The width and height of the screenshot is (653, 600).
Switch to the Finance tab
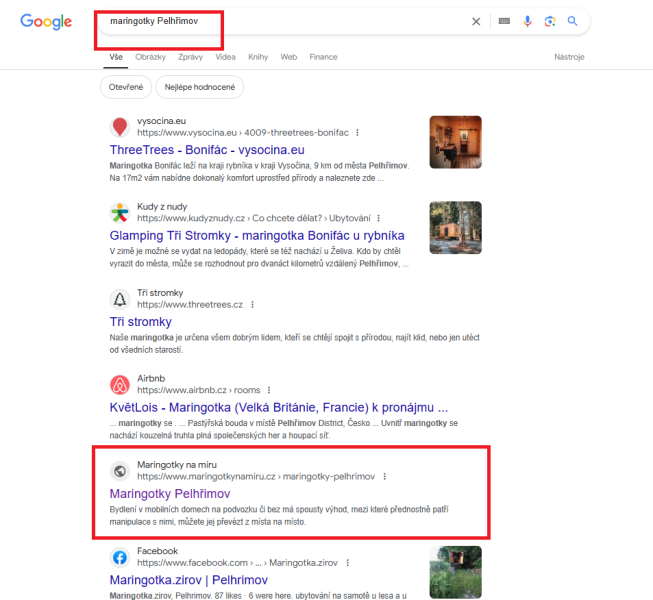pyautogui.click(x=323, y=57)
